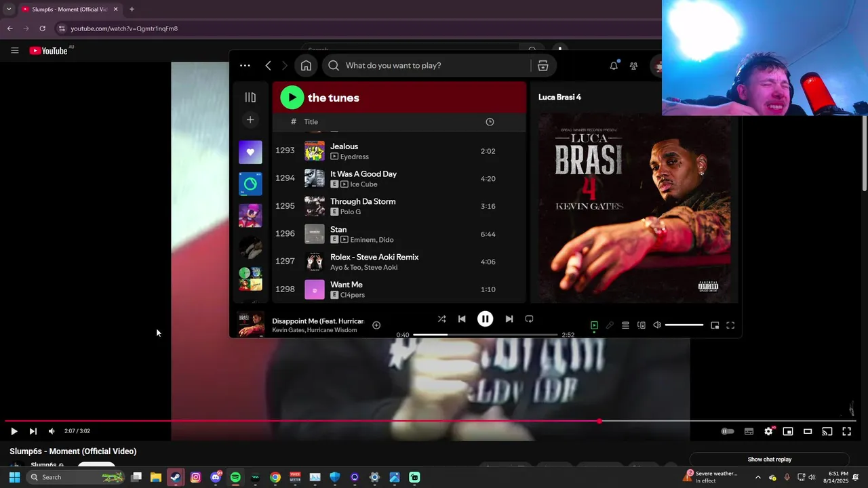Select the track It Was A Good Day

399,179
